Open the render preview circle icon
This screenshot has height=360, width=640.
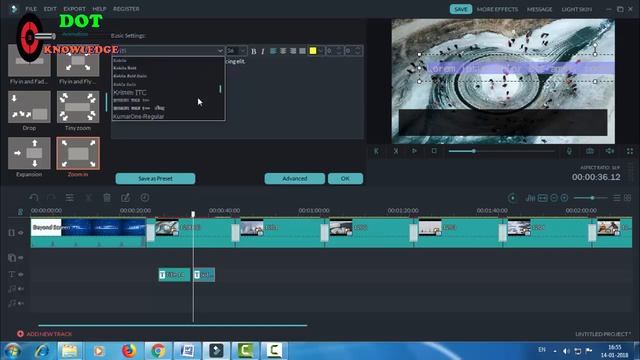512,198
